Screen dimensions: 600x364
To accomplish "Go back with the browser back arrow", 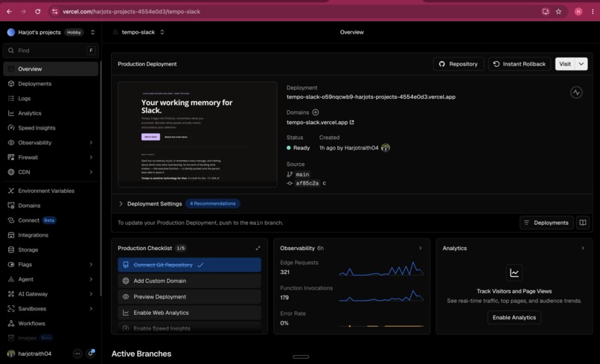I will tap(9, 11).
